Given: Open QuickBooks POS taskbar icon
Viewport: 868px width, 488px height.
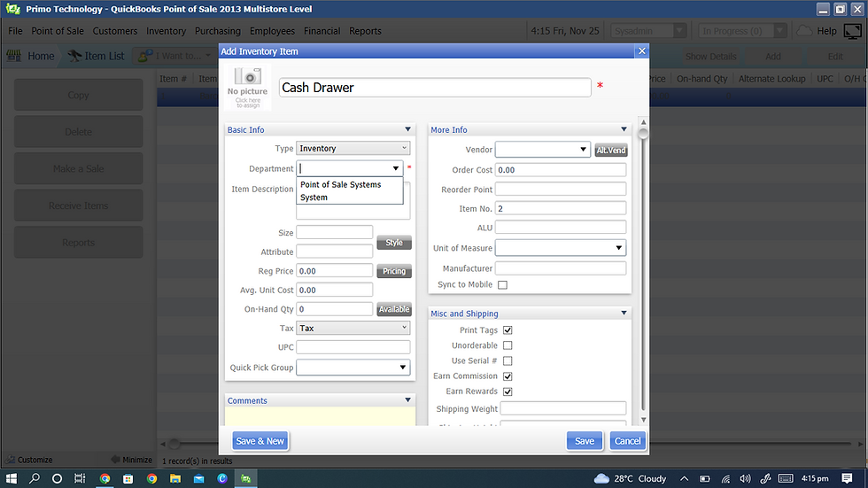Looking at the screenshot, I should pos(246,478).
